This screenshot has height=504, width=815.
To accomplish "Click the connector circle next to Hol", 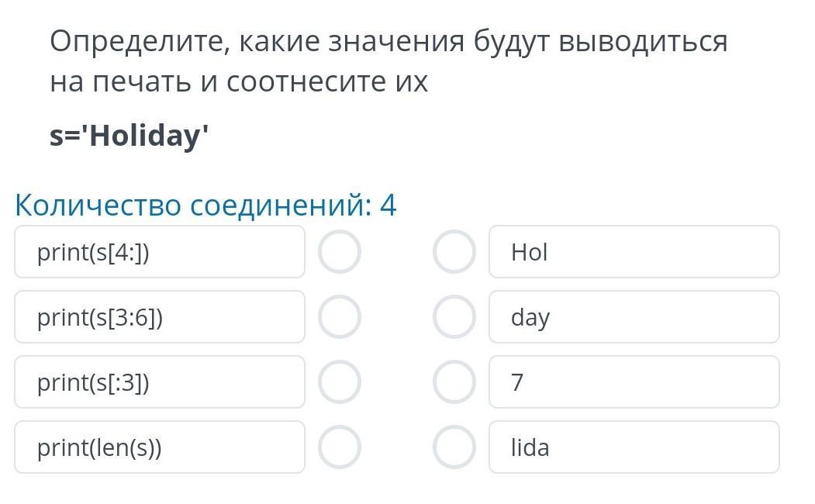I will [x=454, y=252].
